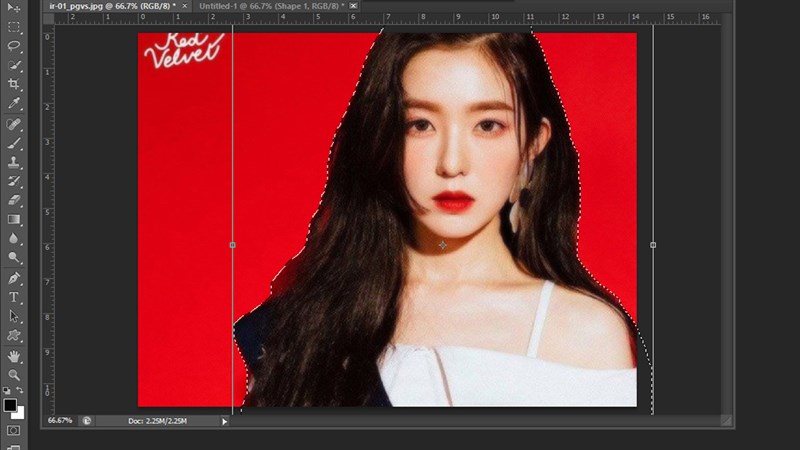Select the Eyedropper tool
Image resolution: width=800 pixels, height=450 pixels.
point(14,103)
